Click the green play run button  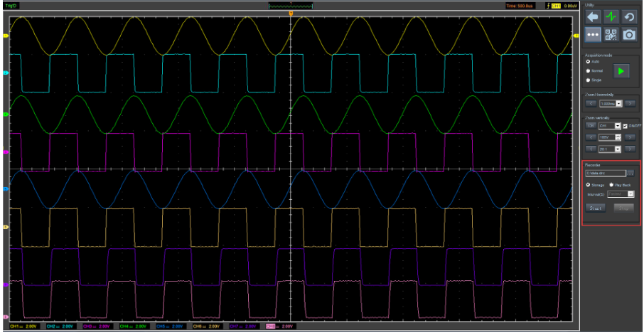pos(621,71)
